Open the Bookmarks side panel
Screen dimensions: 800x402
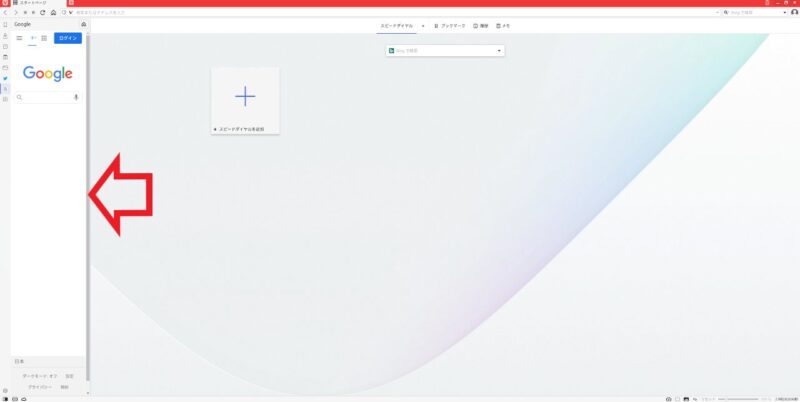pyautogui.click(x=5, y=24)
